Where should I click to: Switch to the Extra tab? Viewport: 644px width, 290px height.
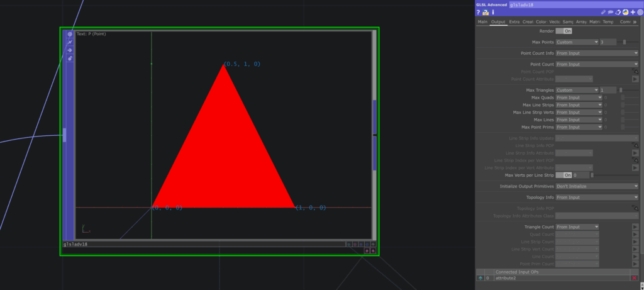coord(514,22)
